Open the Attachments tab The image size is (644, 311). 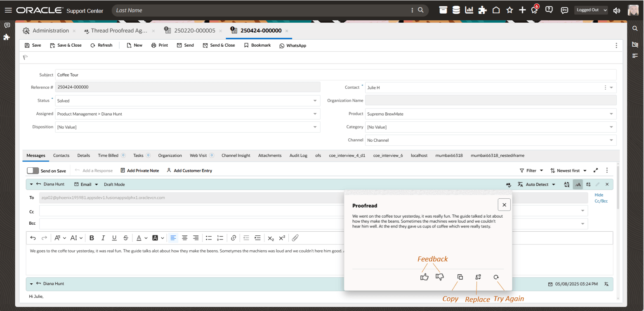[x=270, y=155]
